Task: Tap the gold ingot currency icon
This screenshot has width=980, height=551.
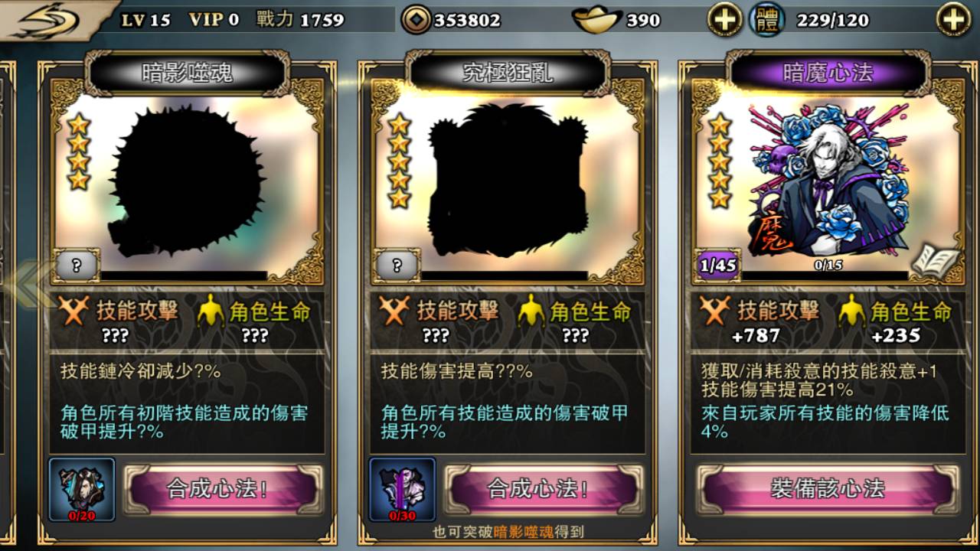Action: coord(597,20)
